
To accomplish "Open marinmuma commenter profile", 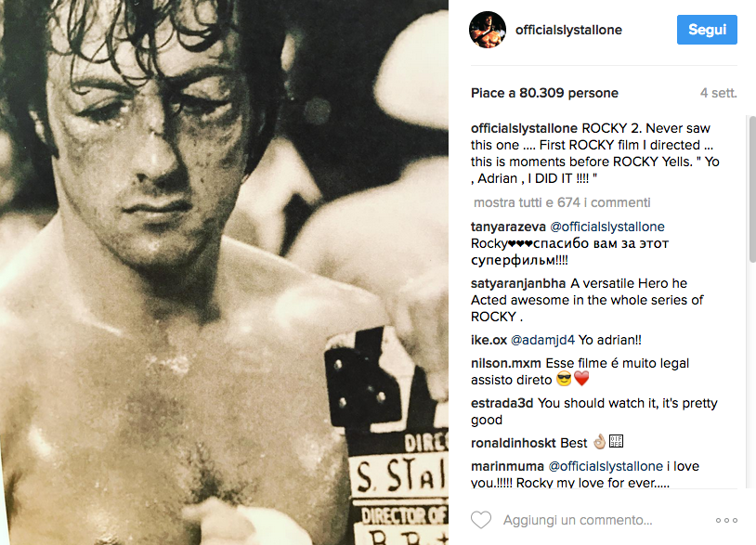I will (507, 466).
